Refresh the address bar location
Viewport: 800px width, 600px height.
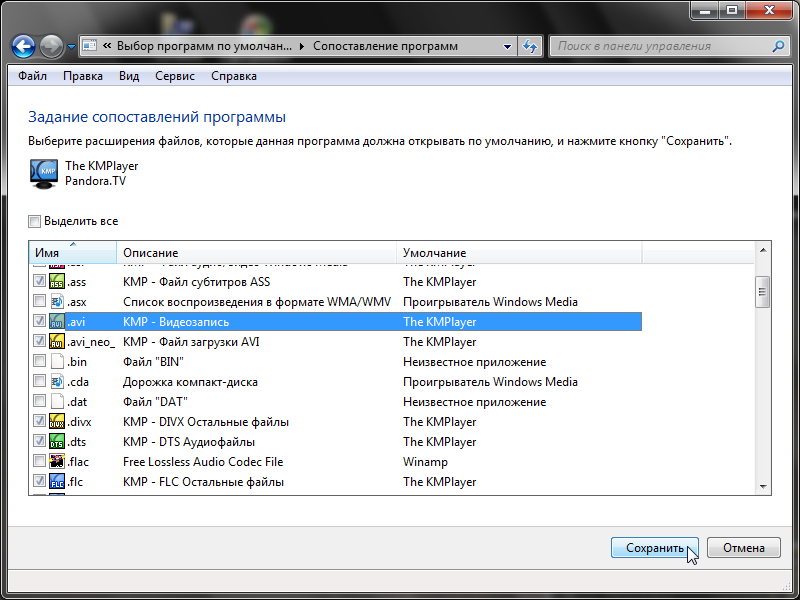[x=531, y=46]
